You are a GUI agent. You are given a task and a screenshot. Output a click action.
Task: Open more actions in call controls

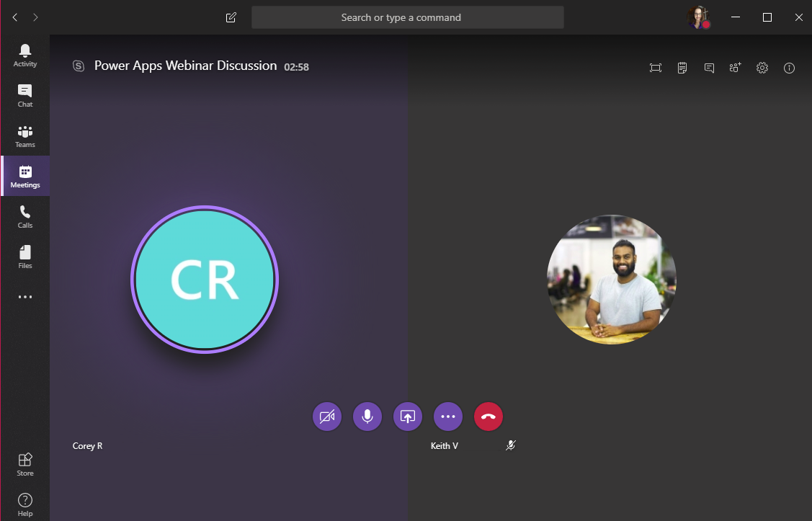coord(448,417)
